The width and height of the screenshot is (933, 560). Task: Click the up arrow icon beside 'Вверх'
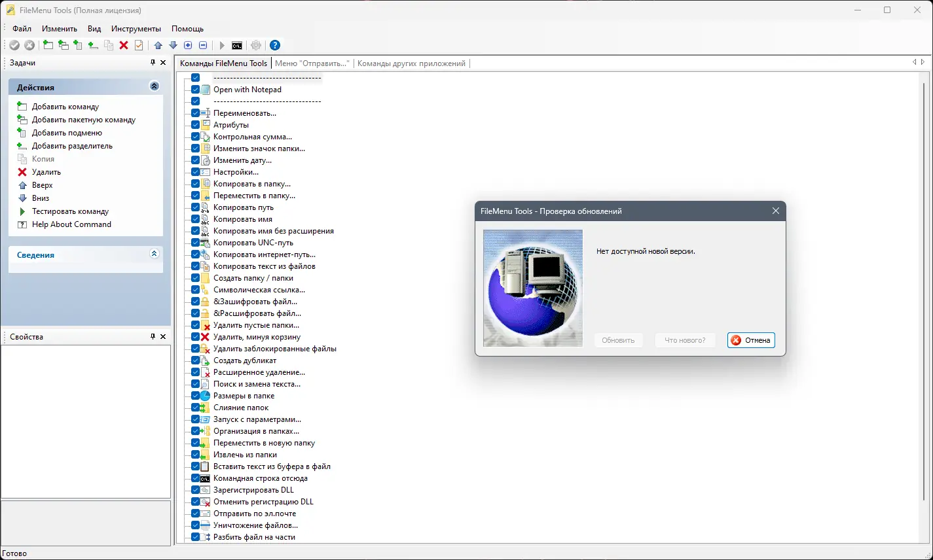click(x=22, y=185)
